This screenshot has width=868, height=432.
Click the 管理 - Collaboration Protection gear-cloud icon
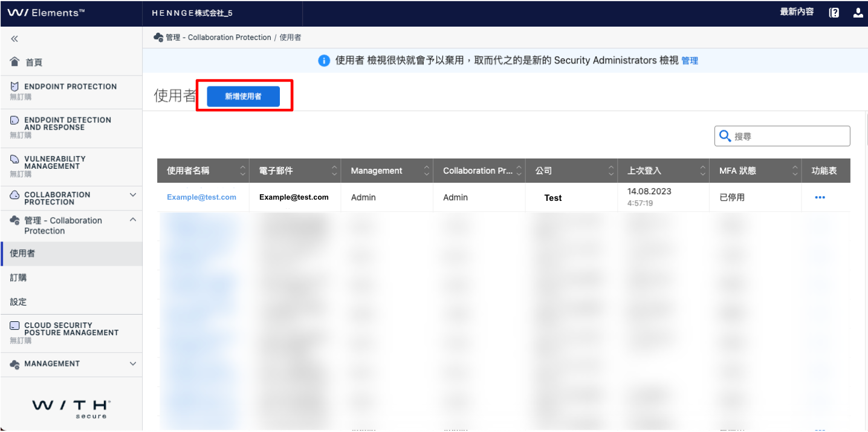[x=15, y=220]
